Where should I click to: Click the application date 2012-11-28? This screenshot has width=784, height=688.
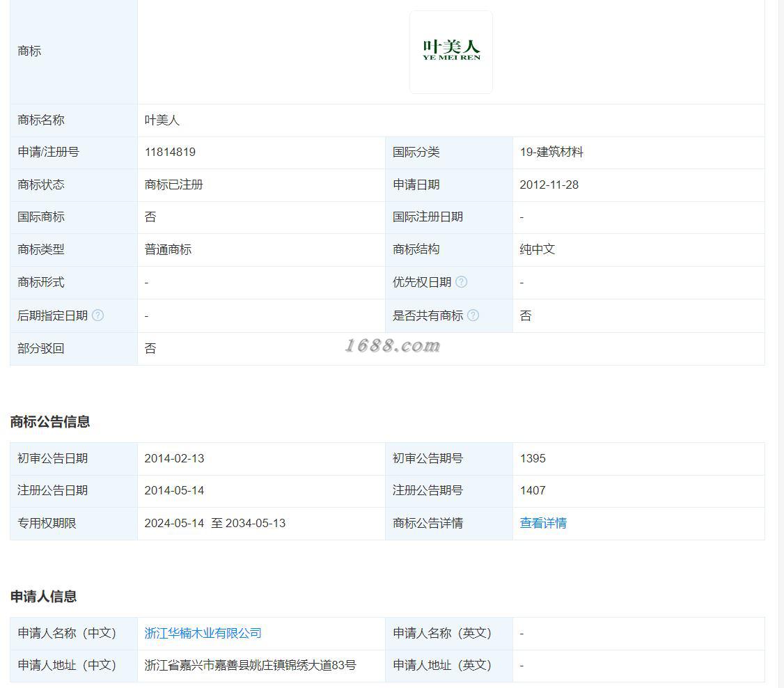point(549,185)
